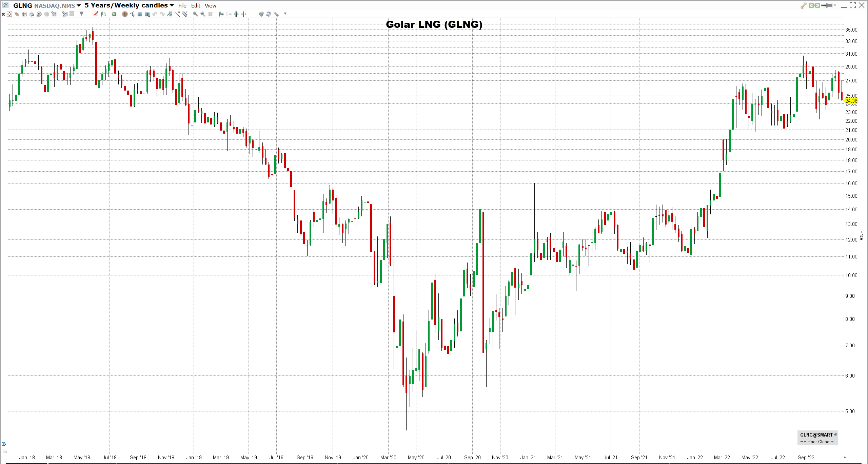Viewport: 868px width, 464px height.
Task: Click the wrench configure icon near title bar
Action: (x=804, y=5)
